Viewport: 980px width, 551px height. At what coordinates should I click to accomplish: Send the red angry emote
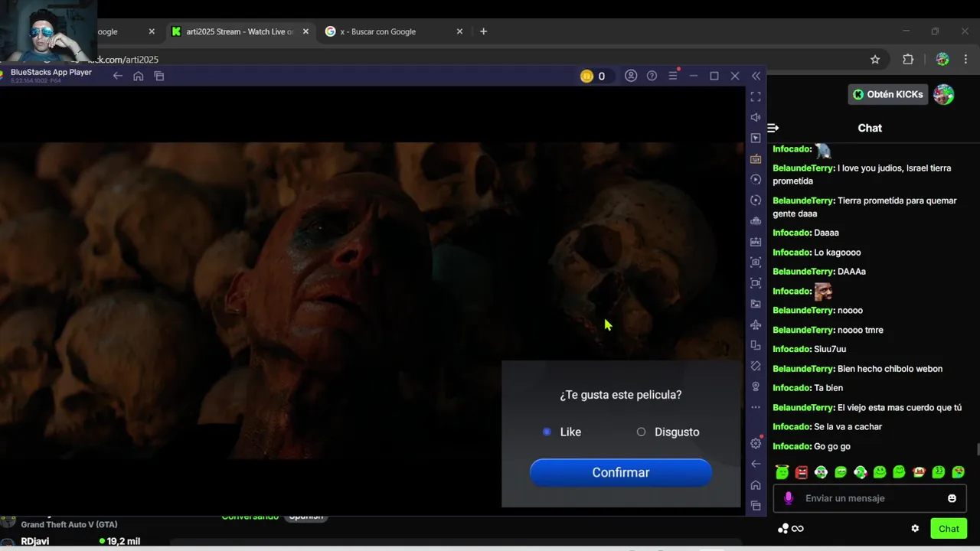[802, 472]
